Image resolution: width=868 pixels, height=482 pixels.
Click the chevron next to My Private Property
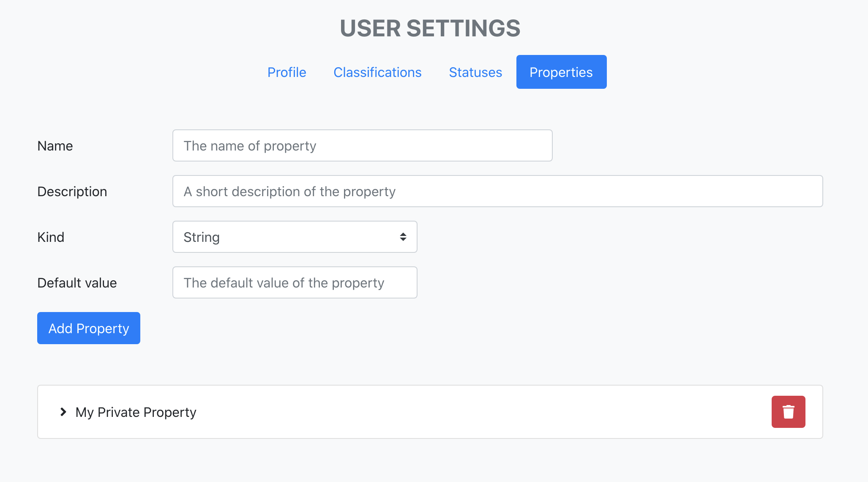tap(63, 411)
